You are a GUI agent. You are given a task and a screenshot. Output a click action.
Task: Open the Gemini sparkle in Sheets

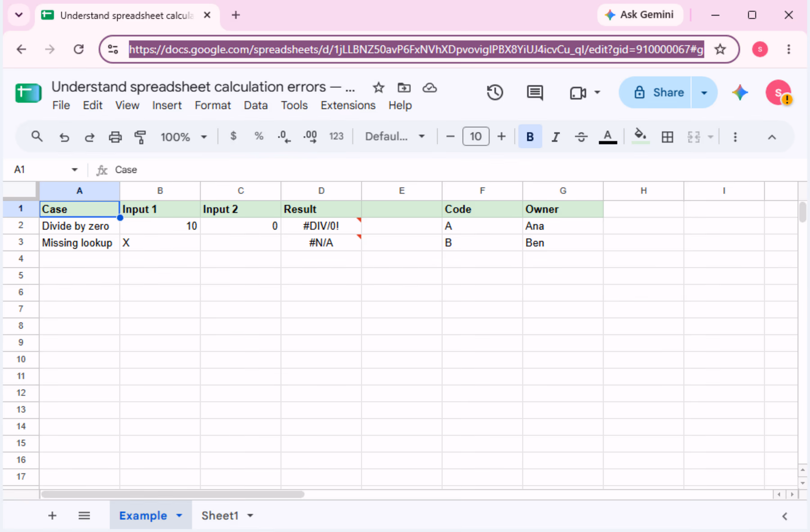click(740, 92)
